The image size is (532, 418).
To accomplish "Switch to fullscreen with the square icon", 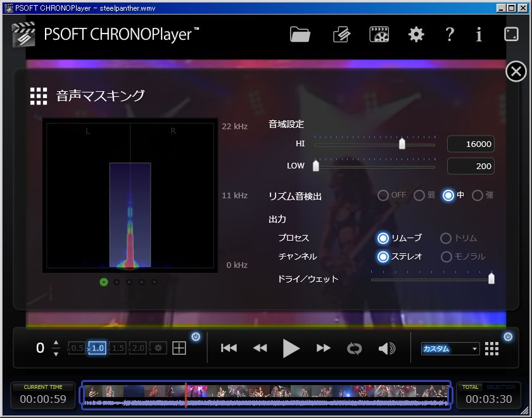I will (511, 34).
